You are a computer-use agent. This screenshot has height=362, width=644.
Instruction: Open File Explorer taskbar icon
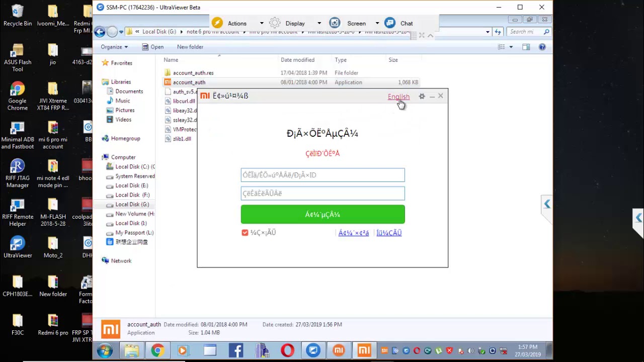[131, 350]
